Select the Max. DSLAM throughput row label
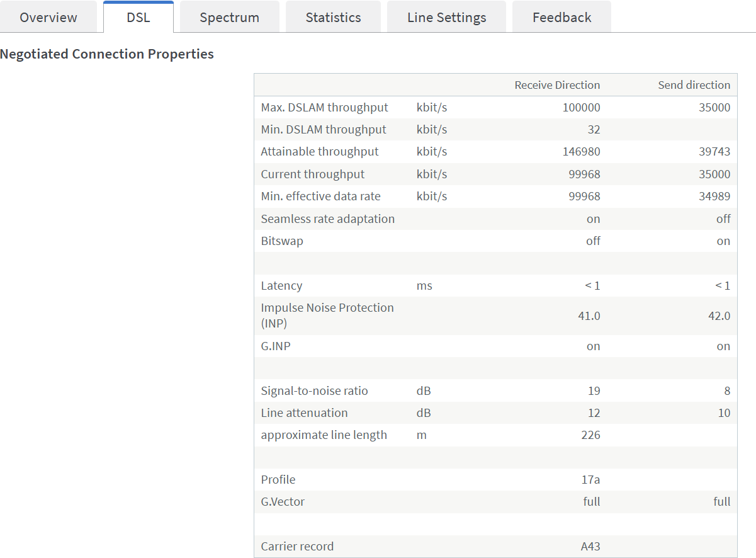Screen dimensions: 756x558 pyautogui.click(x=324, y=108)
